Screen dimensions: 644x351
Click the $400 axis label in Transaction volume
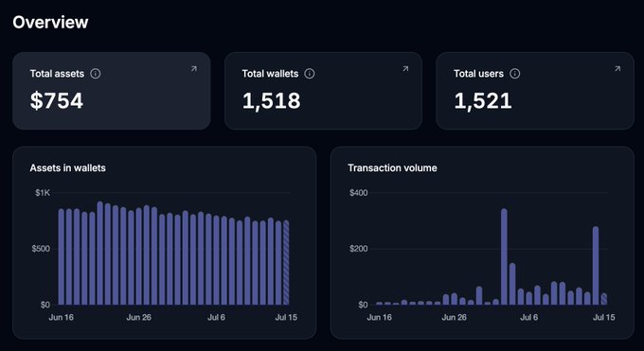pos(359,193)
